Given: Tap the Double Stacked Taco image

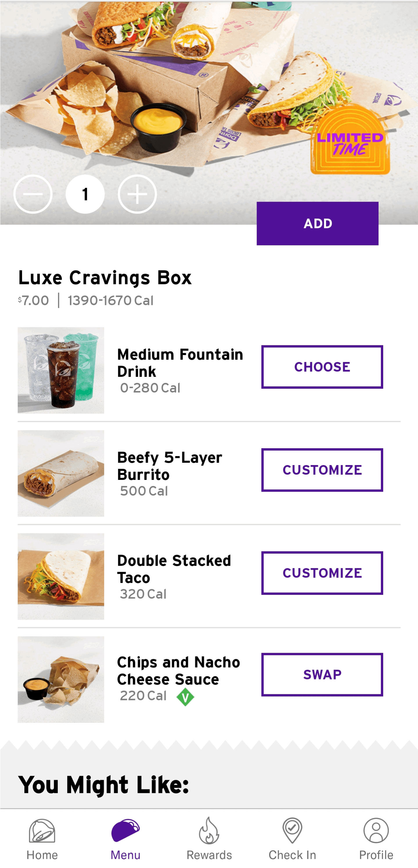Looking at the screenshot, I should point(61,576).
